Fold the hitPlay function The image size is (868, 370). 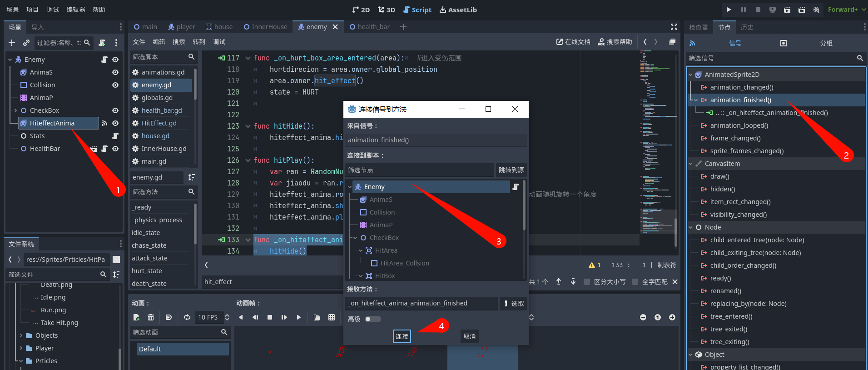248,160
